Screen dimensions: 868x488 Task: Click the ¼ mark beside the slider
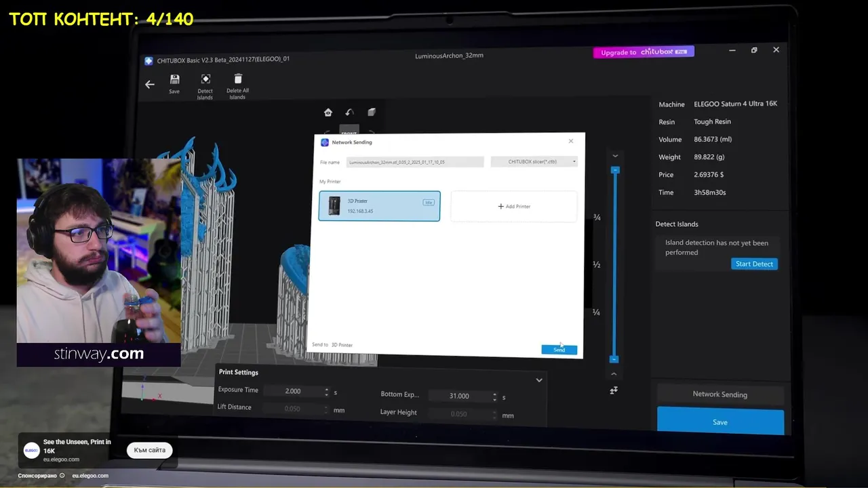[x=597, y=312]
